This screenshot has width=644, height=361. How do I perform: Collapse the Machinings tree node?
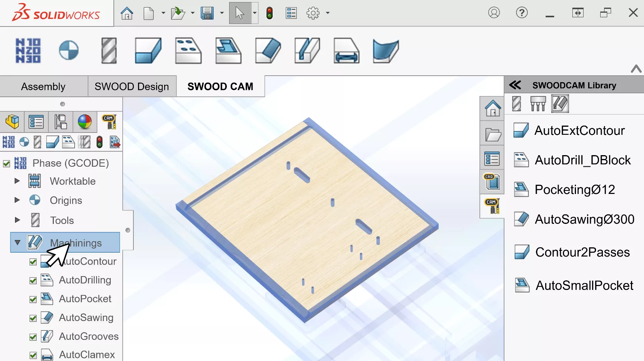tap(17, 243)
